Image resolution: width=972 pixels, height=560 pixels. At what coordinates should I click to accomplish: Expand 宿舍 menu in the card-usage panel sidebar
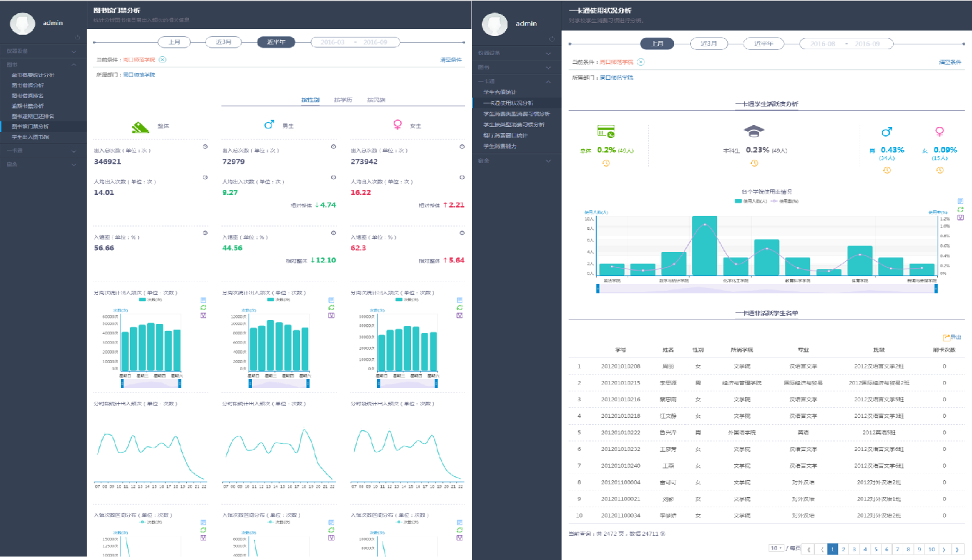click(517, 160)
